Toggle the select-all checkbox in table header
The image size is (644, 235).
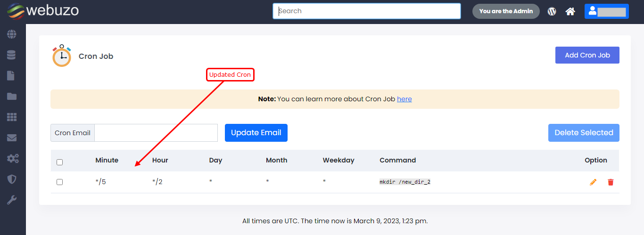[59, 162]
